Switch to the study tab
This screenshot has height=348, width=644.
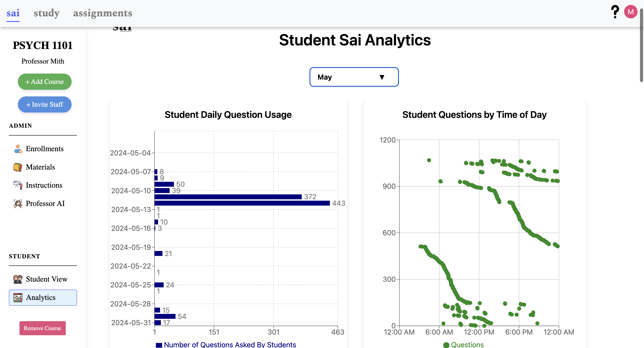(x=47, y=13)
